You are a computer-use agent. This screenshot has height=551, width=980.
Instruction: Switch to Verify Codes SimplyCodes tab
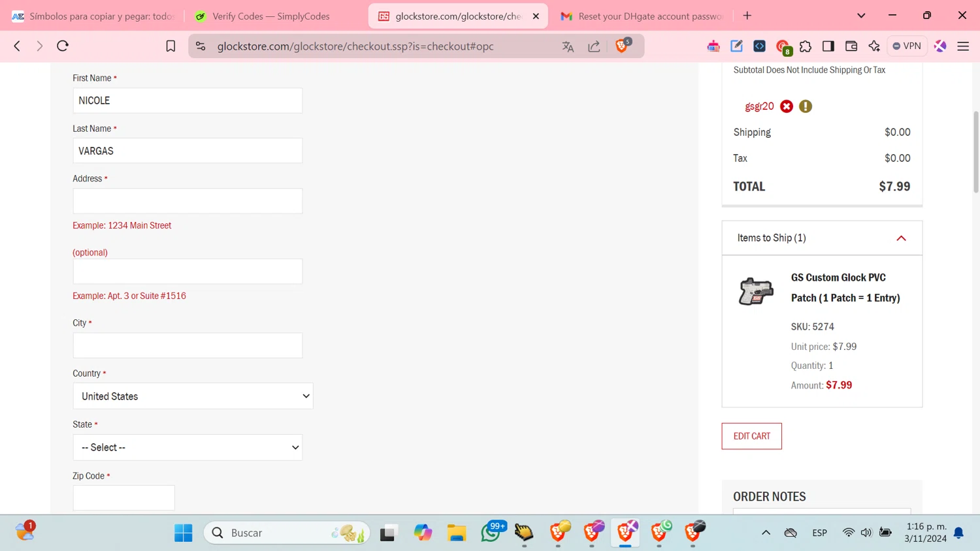(x=271, y=16)
